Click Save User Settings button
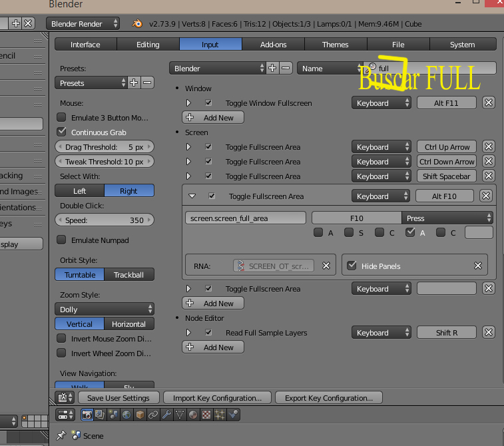 pyautogui.click(x=119, y=398)
